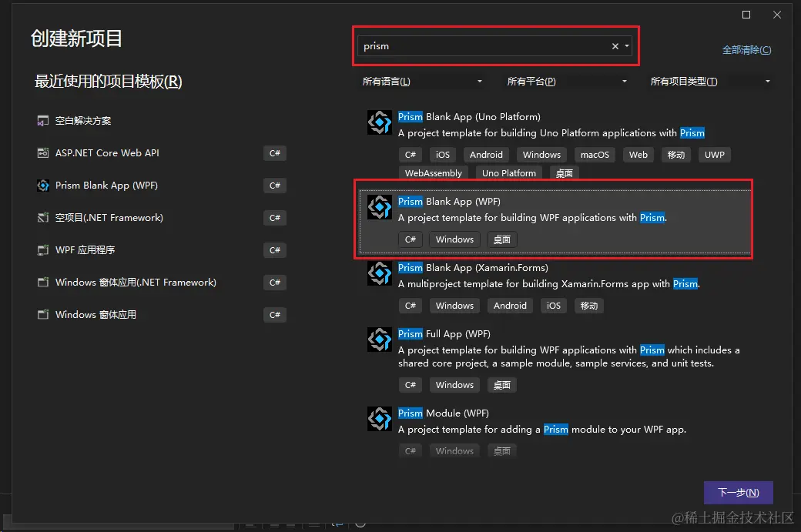This screenshot has width=801, height=532.
Task: Click the Windows 窗体应用 icon
Action: click(43, 314)
